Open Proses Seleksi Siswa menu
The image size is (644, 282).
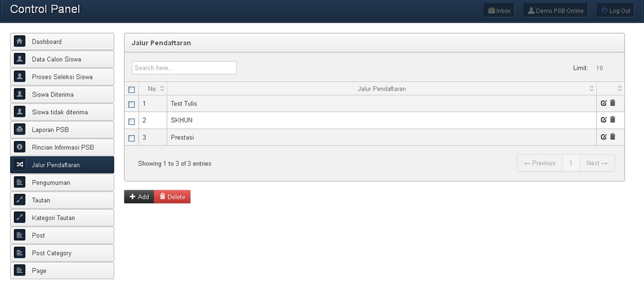[62, 77]
